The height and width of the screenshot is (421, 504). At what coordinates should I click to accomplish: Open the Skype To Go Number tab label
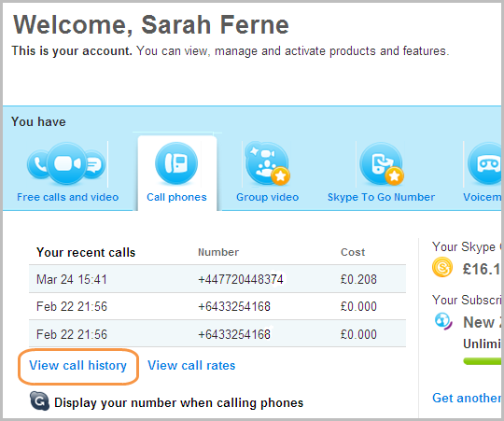pyautogui.click(x=381, y=197)
